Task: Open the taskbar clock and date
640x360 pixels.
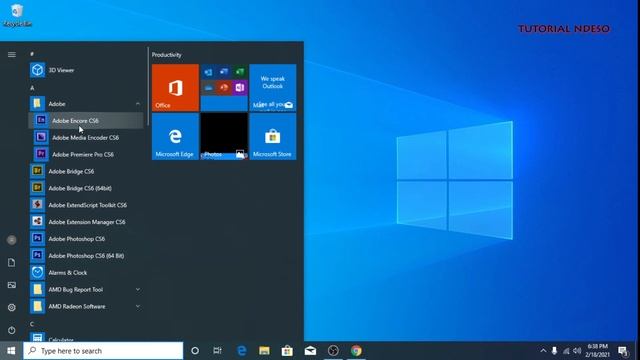Action: pyautogui.click(x=598, y=351)
